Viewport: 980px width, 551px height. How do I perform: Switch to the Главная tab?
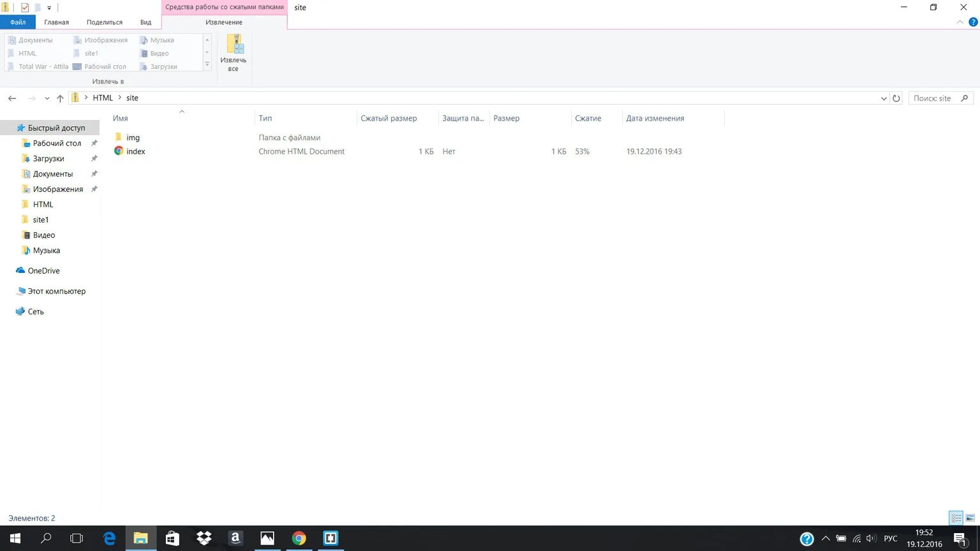point(56,22)
